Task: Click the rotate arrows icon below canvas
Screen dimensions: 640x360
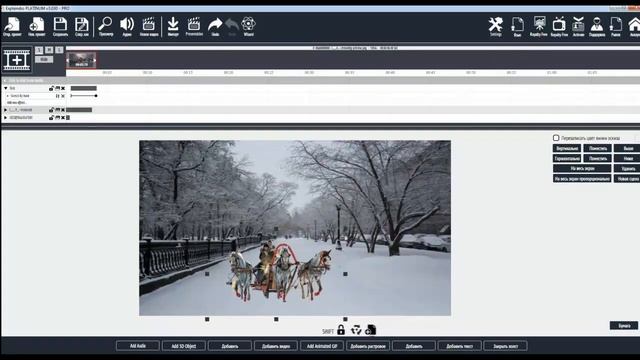Action: 356,330
